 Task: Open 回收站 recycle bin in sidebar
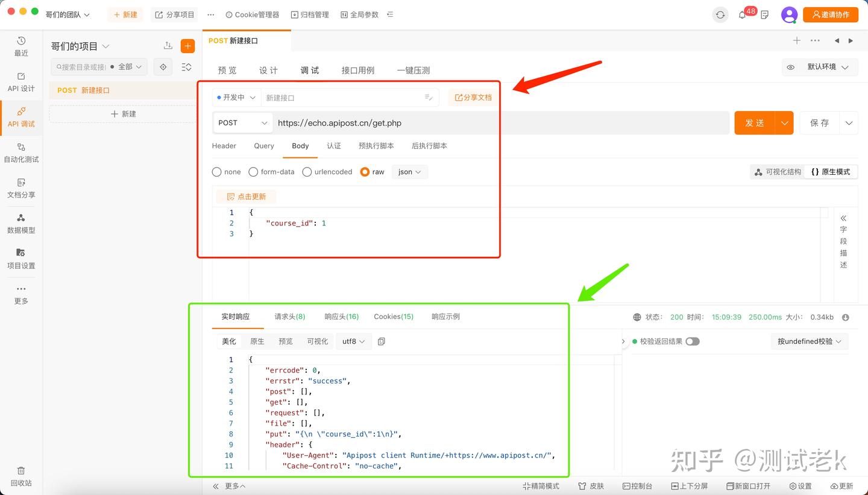coord(21,476)
